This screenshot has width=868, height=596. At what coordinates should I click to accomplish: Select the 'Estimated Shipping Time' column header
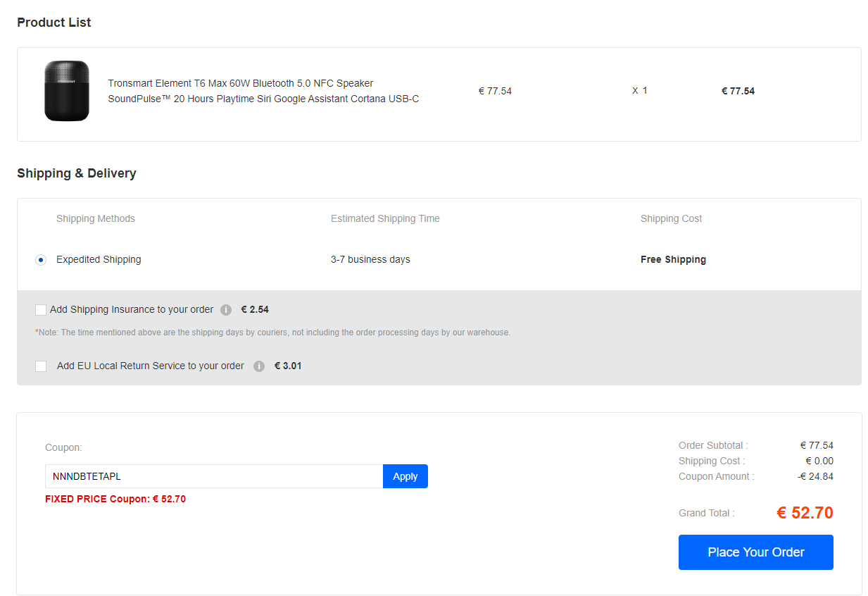[385, 218]
